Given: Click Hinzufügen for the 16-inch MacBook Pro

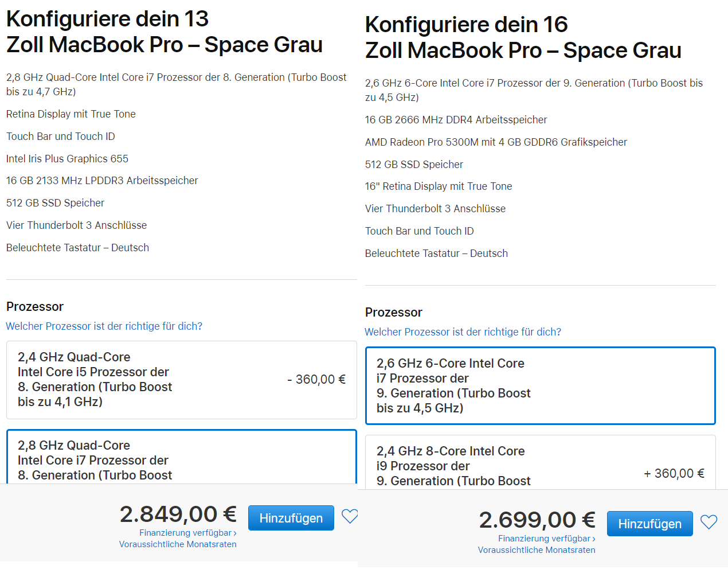Looking at the screenshot, I should [x=649, y=523].
